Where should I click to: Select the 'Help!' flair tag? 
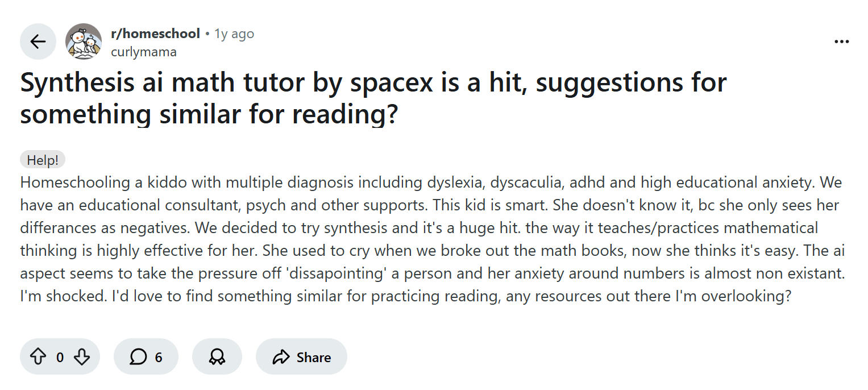coord(42,159)
